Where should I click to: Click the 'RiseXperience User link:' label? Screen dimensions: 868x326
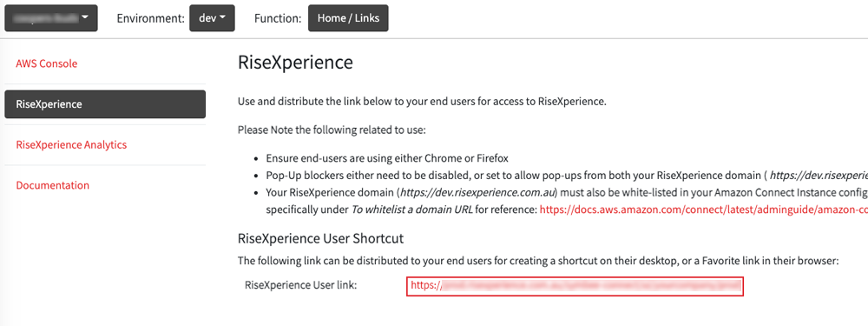[300, 285]
